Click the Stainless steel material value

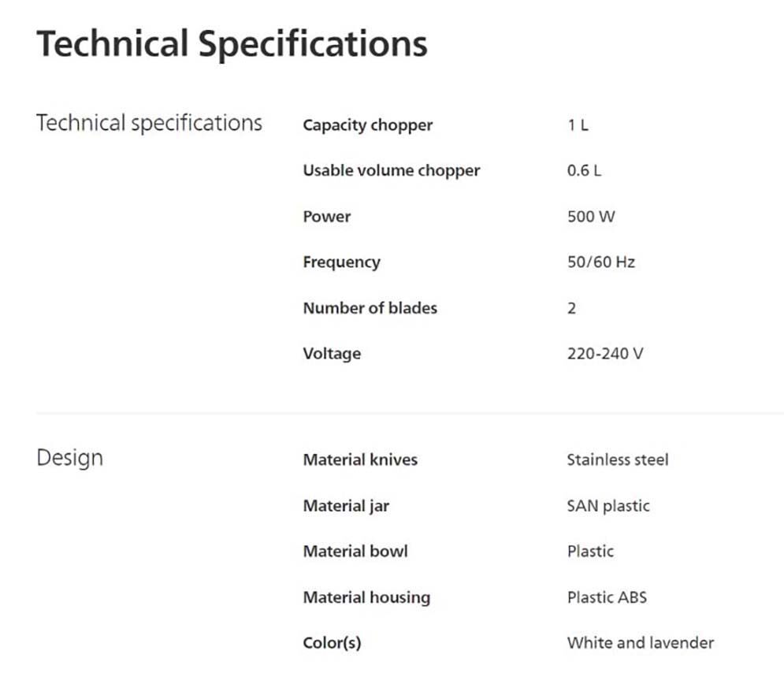click(617, 459)
